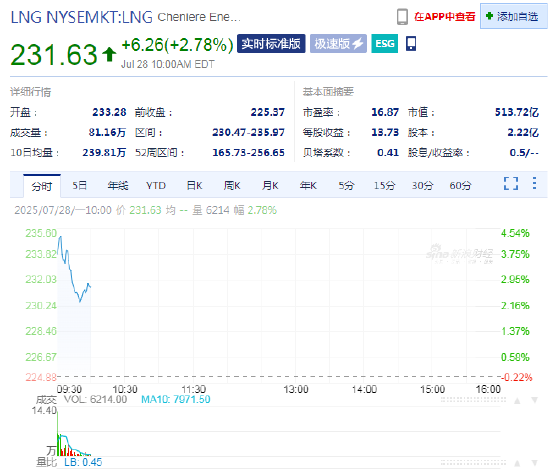Image resolution: width=550 pixels, height=469 pixels.
Task: Click the 前收盘 value 225.37
Action: tap(267, 112)
